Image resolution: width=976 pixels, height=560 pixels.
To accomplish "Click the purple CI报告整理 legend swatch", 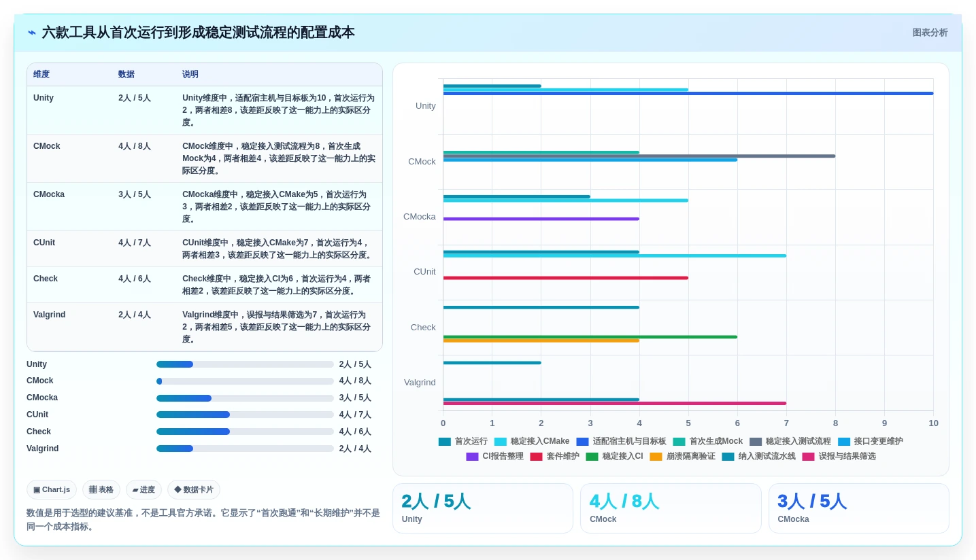I will [x=472, y=457].
